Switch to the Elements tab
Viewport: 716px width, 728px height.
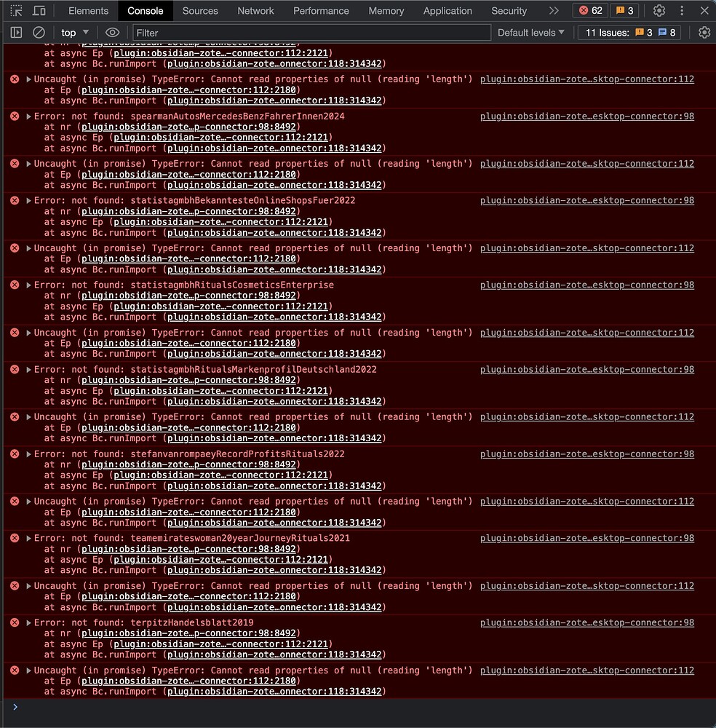tap(88, 10)
